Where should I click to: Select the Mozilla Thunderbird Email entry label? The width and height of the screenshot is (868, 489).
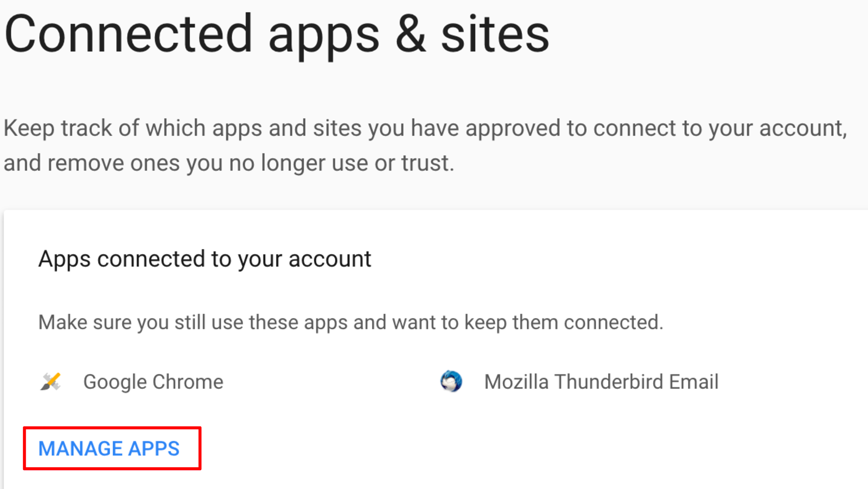601,382
